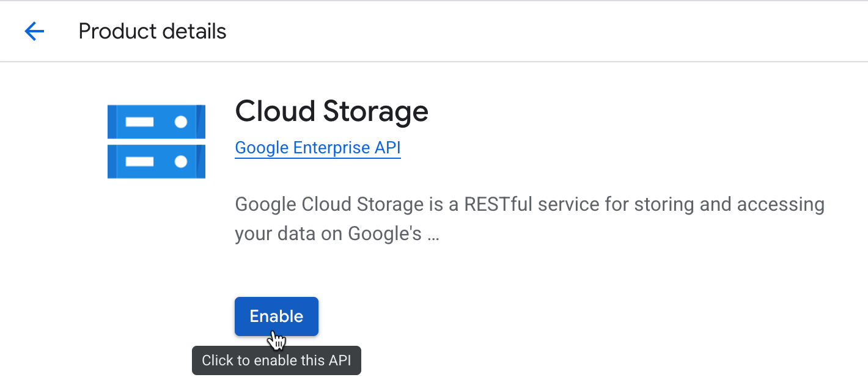Viewport: 868px width, 391px height.
Task: Click the top server row in the Cloud Storage logo
Action: click(156, 121)
